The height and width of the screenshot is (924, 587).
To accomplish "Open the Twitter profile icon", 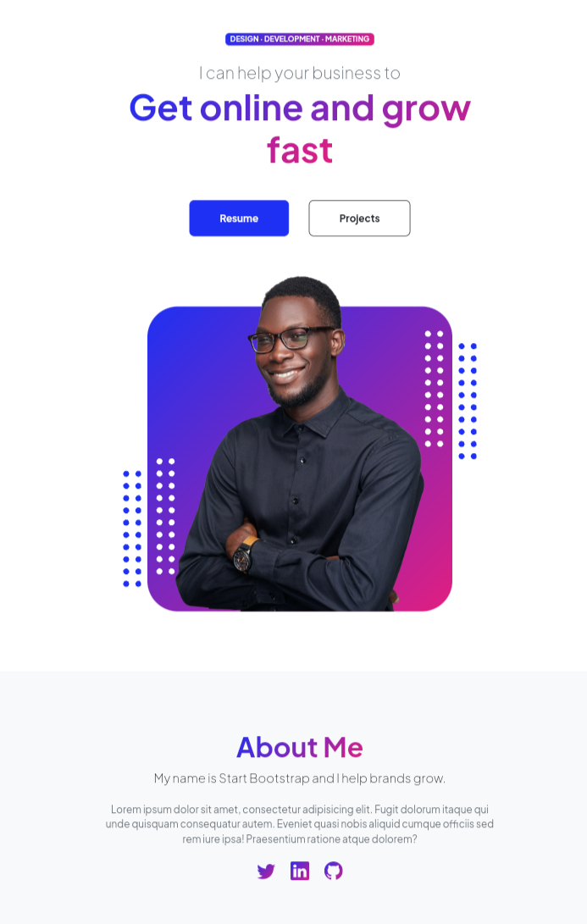I will [x=266, y=871].
